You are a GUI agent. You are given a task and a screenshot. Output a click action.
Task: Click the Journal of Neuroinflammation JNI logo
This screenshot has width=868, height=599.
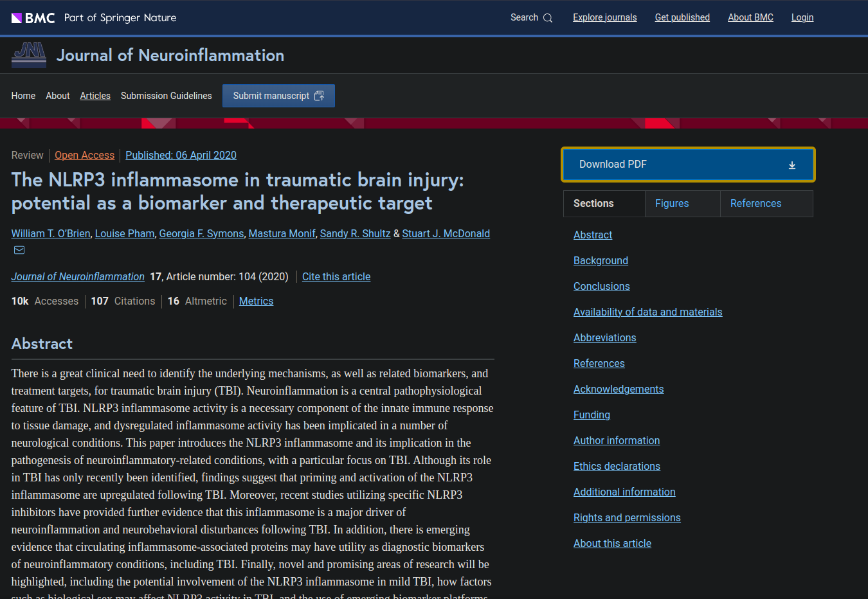click(x=29, y=55)
